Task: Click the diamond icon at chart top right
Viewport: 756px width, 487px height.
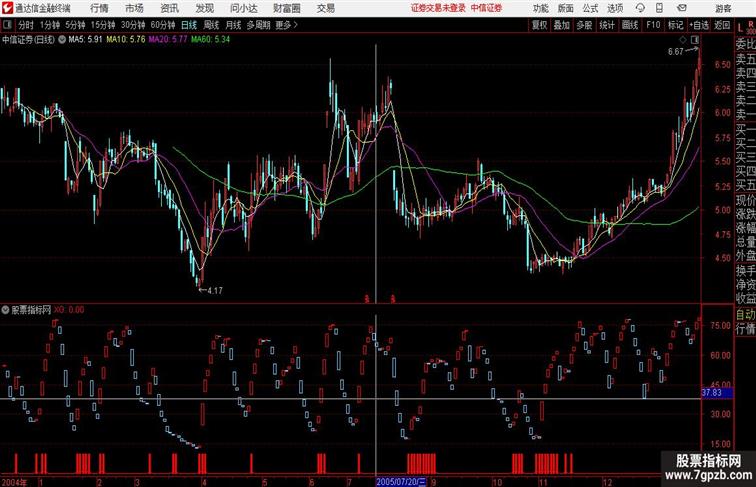Action: [683, 40]
